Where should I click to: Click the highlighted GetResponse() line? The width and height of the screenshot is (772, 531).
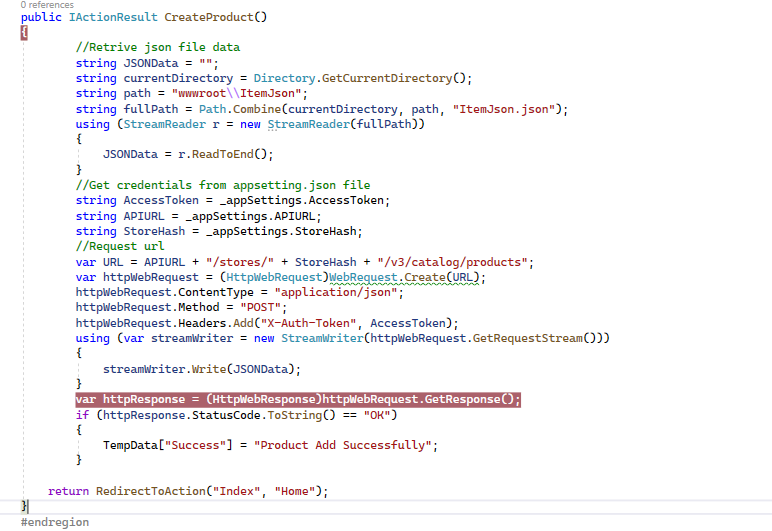pos(298,399)
